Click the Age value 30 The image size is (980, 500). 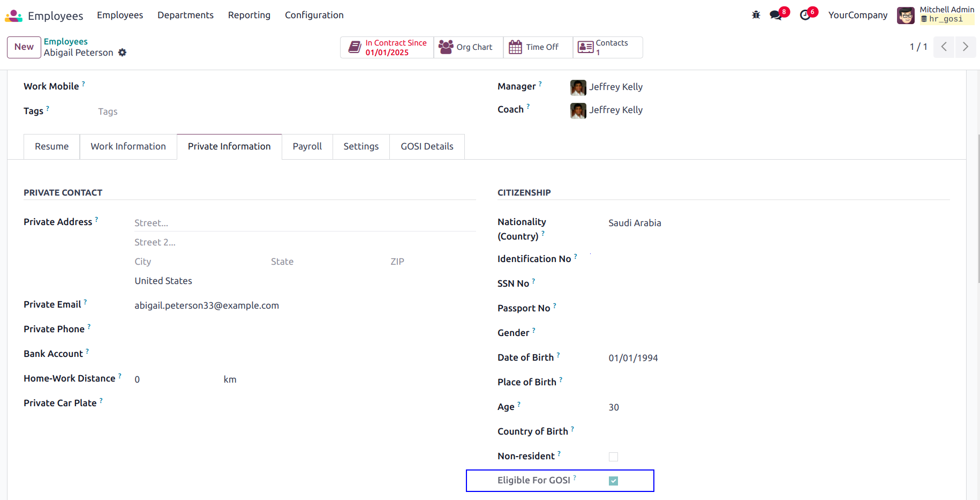[x=614, y=407]
